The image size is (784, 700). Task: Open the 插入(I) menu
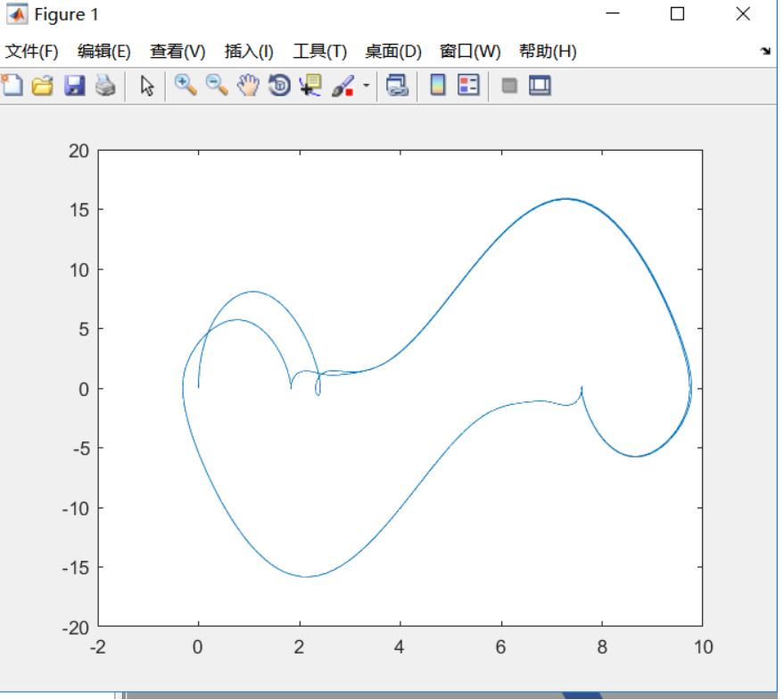(x=247, y=52)
